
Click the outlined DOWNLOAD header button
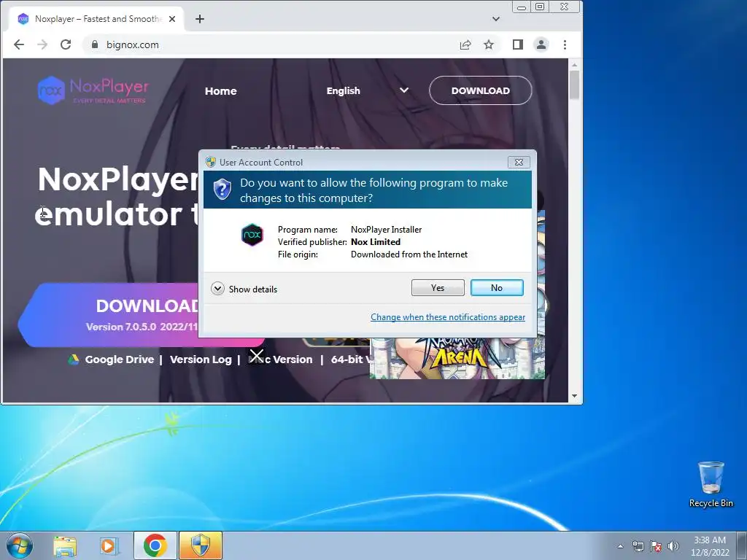point(480,90)
